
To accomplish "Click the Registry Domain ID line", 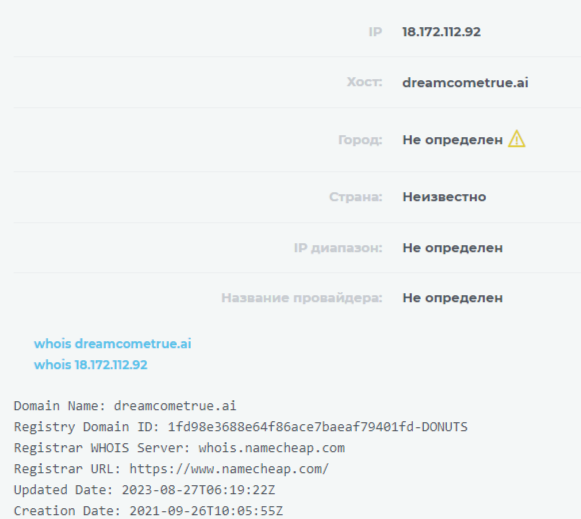I will 241,427.
